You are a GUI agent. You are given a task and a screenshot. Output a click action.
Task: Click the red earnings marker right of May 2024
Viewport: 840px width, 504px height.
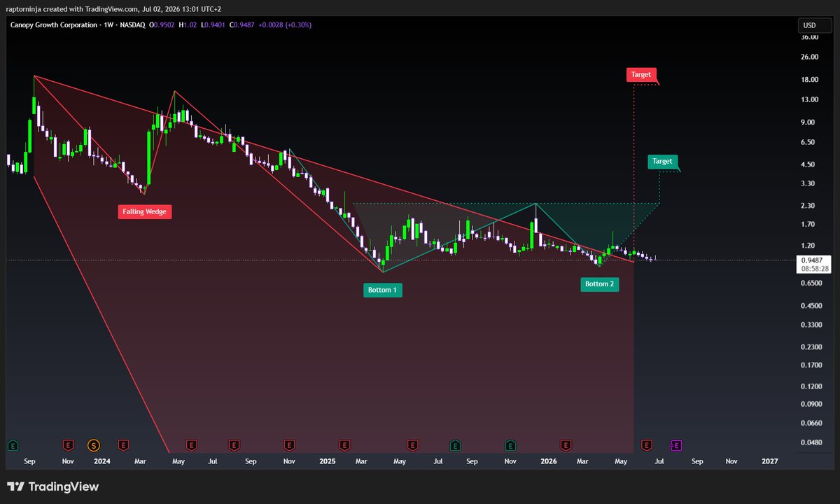pos(190,444)
